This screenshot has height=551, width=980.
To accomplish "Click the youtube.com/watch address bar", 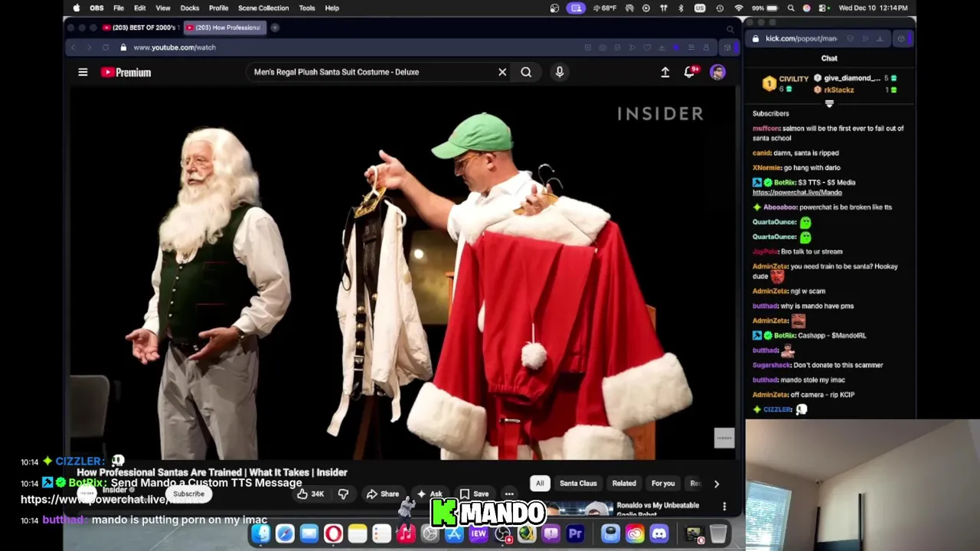I will pos(175,47).
